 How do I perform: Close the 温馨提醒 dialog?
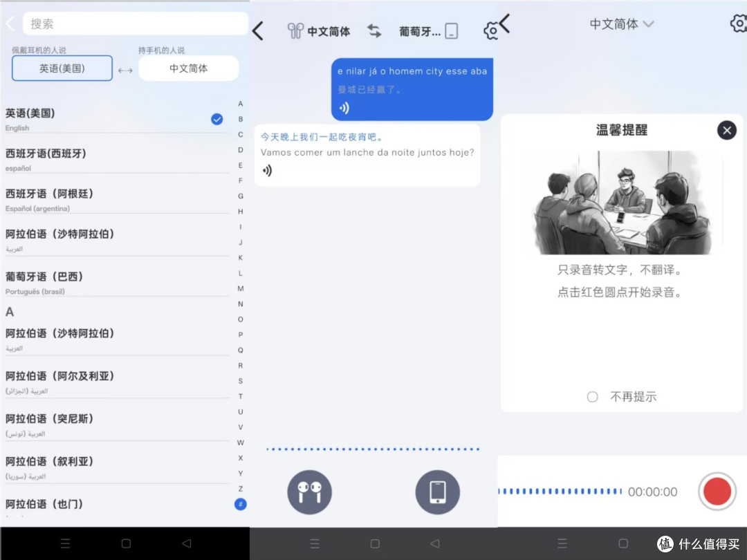726,130
